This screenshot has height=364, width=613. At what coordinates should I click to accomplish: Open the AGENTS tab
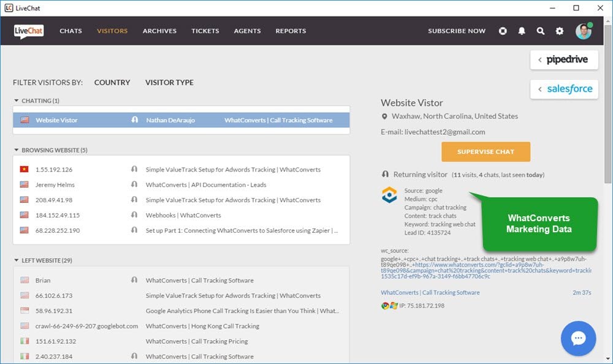pyautogui.click(x=248, y=31)
